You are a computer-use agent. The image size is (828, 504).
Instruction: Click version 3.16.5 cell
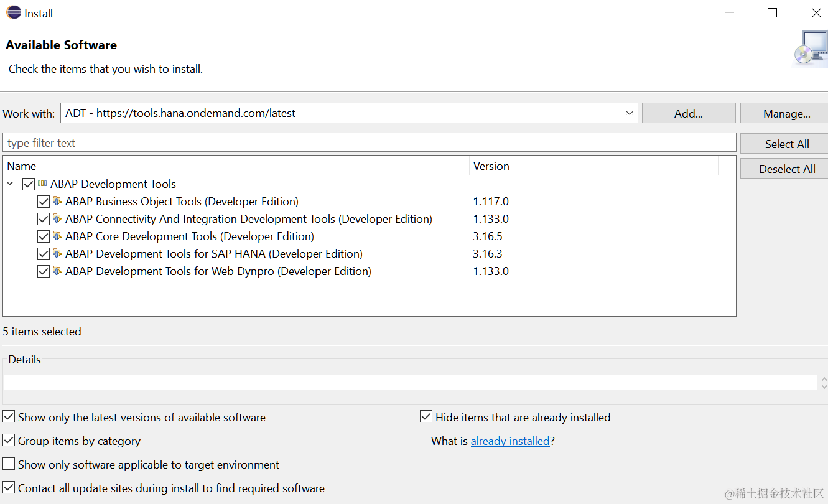point(488,236)
